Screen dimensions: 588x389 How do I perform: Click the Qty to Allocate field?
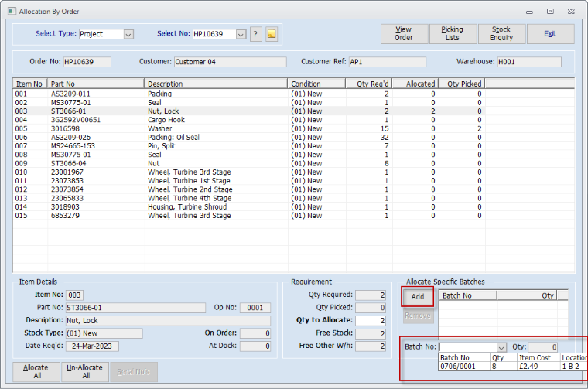(371, 320)
